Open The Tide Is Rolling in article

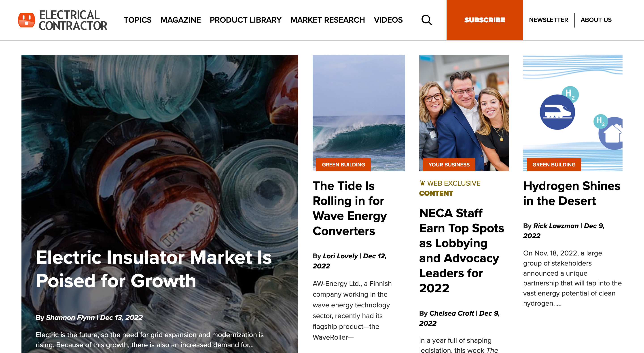[x=350, y=208]
